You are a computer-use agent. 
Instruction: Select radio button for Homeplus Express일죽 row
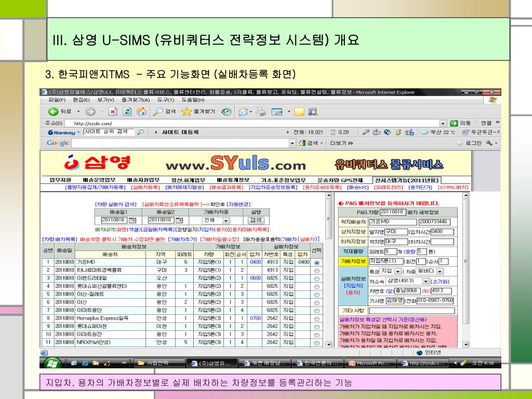click(x=316, y=319)
